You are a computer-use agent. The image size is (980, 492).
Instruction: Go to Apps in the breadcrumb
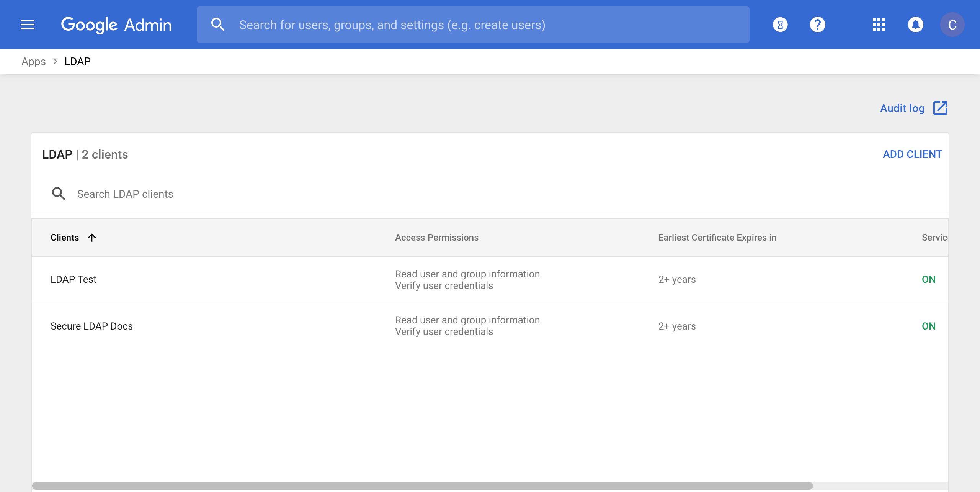pos(34,61)
